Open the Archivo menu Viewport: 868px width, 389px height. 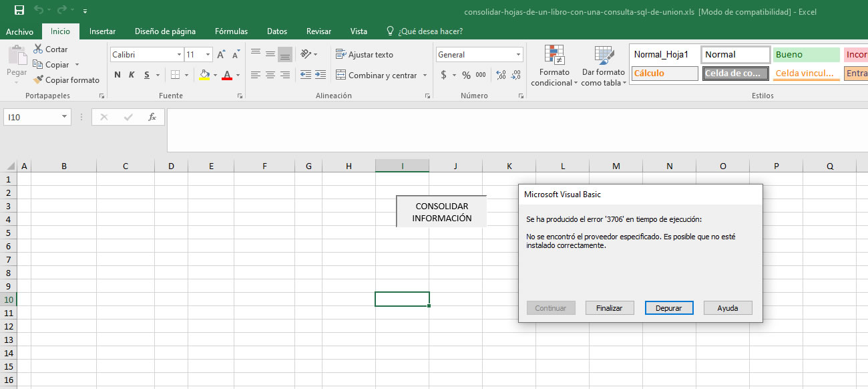point(19,31)
